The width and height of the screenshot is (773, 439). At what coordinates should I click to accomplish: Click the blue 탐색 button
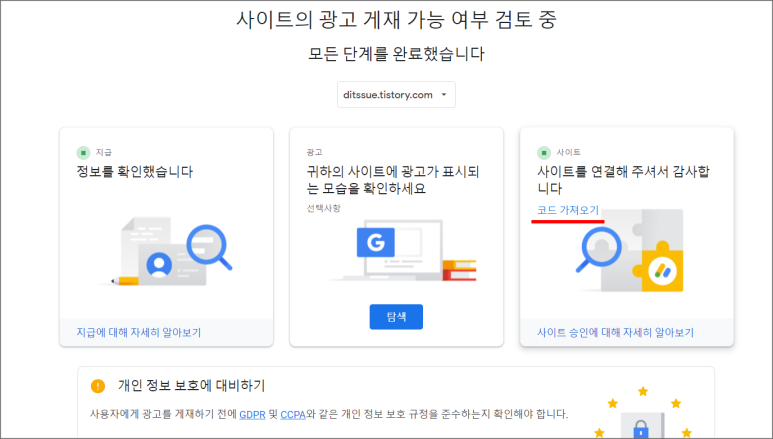(x=396, y=317)
